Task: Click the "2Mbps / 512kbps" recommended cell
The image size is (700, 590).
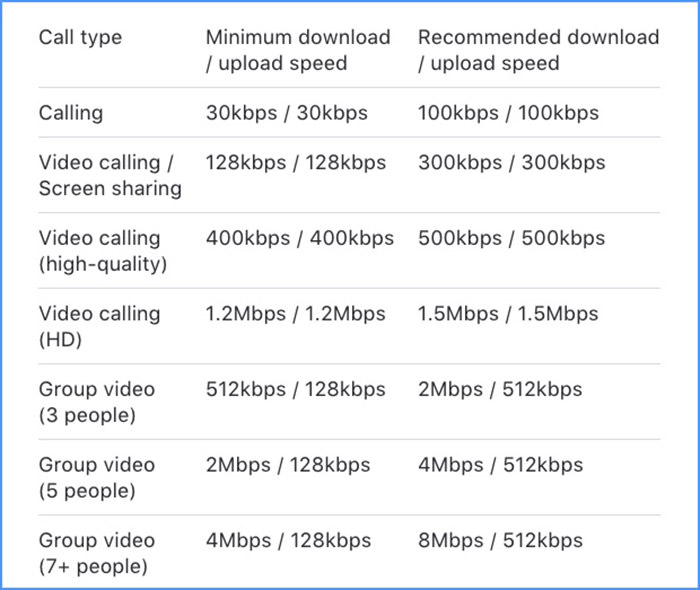Action: click(500, 389)
